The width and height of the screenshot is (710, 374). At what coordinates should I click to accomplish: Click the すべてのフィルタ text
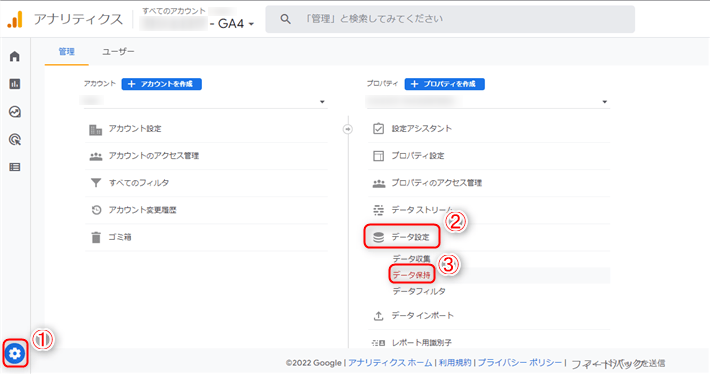[x=139, y=183]
